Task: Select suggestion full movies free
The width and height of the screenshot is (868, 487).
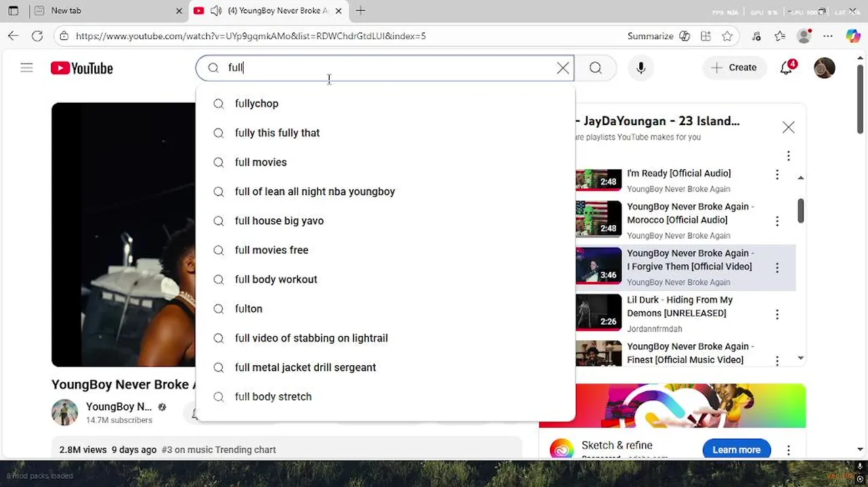Action: pyautogui.click(x=385, y=250)
